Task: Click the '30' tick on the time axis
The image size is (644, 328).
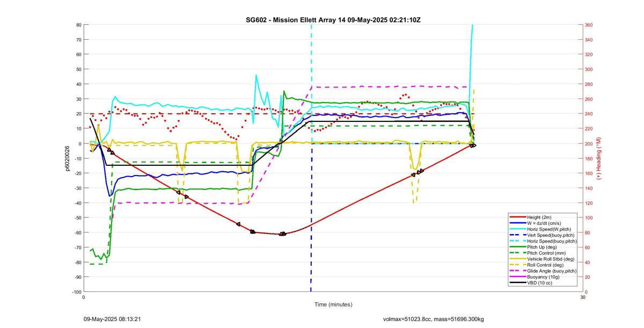Action: coord(582,297)
